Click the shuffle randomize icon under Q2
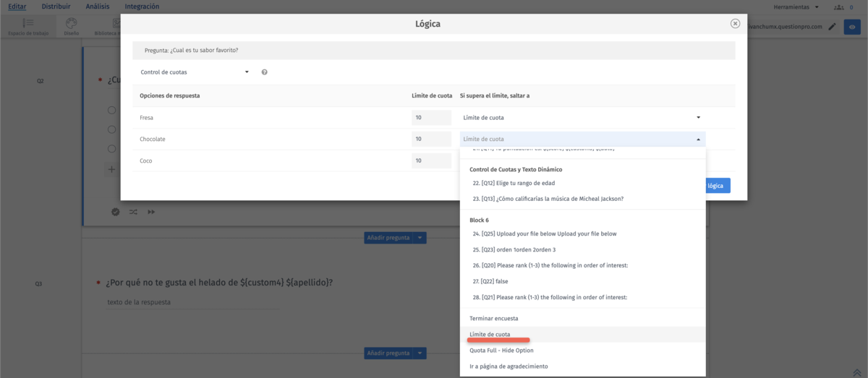Image resolution: width=868 pixels, height=378 pixels. tap(134, 212)
